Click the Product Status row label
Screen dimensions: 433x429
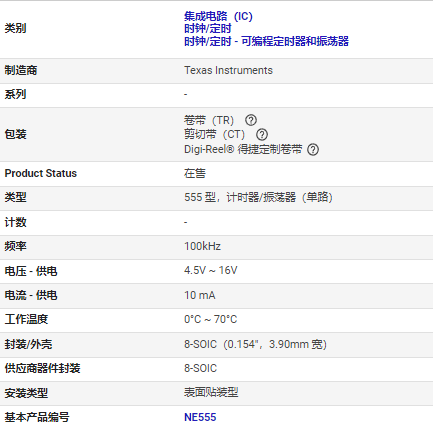click(41, 173)
